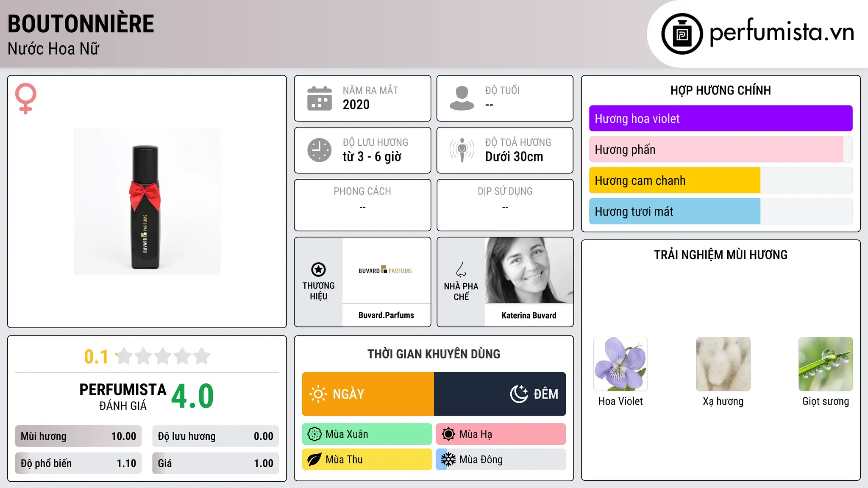The height and width of the screenshot is (488, 868).
Task: Click the star badge icon above Thương hiệu
Action: tap(318, 269)
